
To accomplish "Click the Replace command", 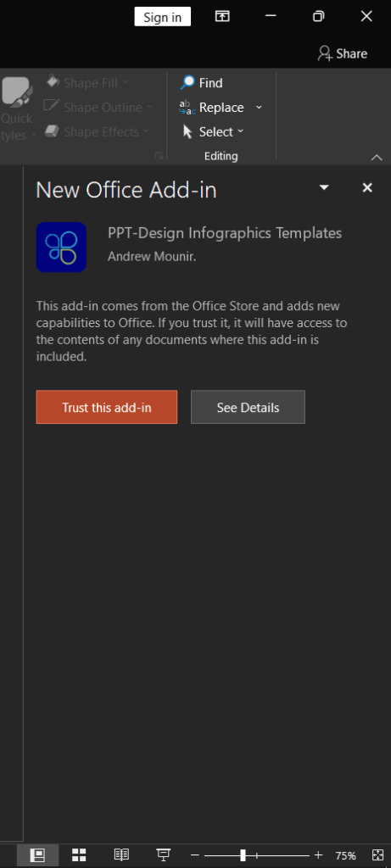I will pyautogui.click(x=213, y=108).
